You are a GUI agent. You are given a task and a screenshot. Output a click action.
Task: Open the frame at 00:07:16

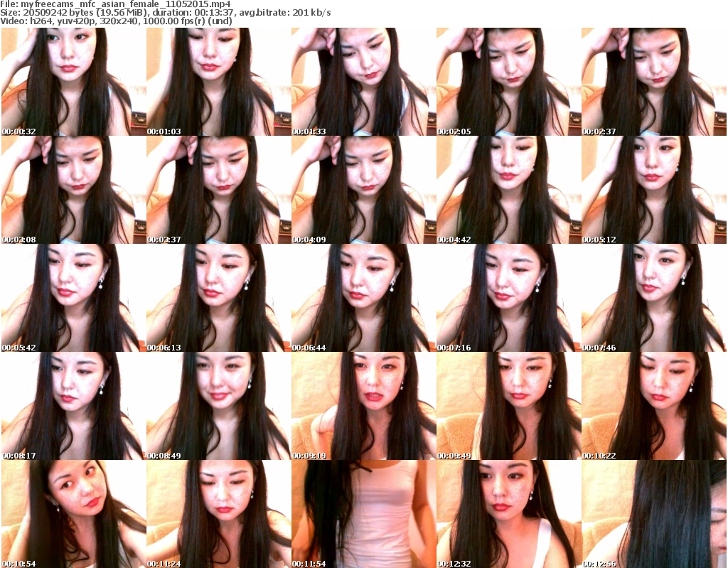508,298
